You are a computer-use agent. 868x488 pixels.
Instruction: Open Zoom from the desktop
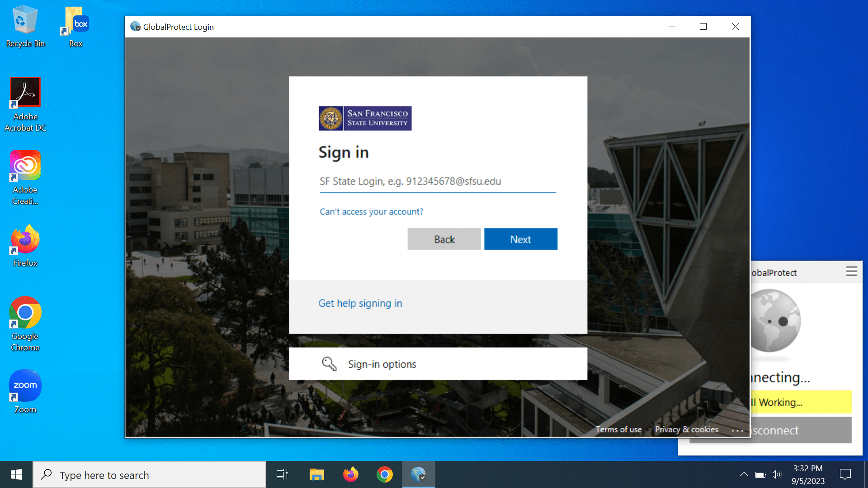click(25, 385)
